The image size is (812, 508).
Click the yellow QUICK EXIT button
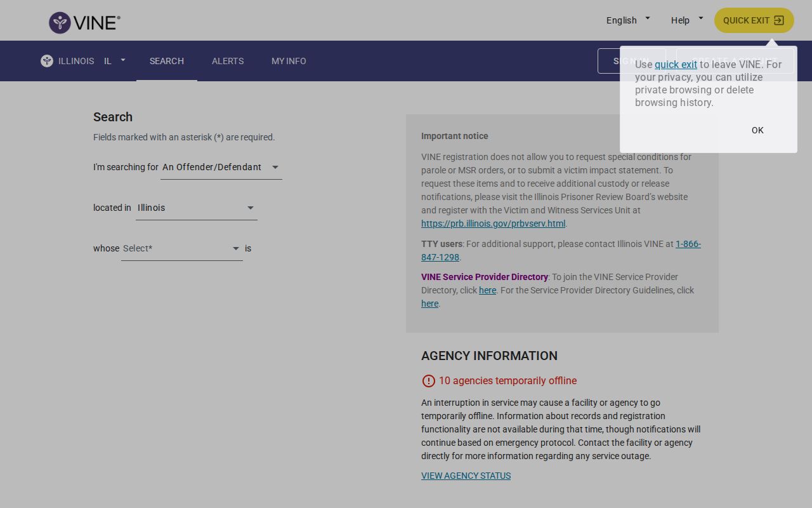tap(754, 20)
